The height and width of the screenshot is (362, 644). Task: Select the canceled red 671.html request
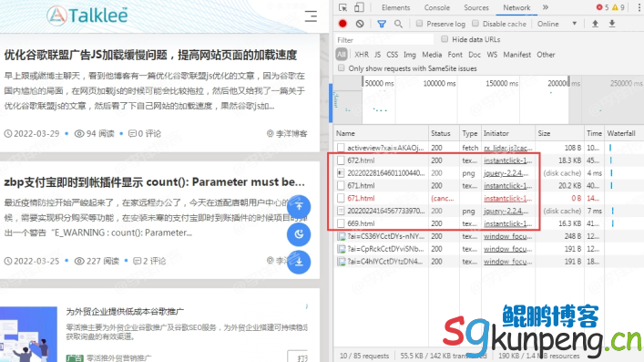(489, 198)
